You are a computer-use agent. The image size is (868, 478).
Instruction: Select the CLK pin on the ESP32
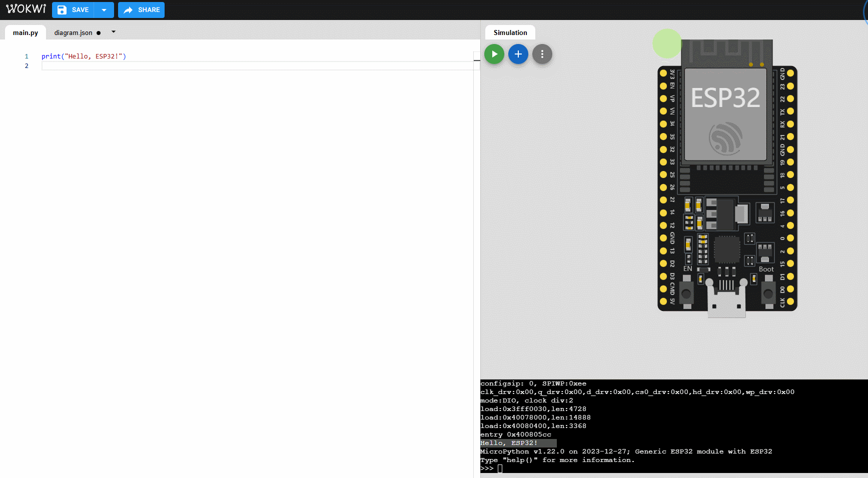790,301
